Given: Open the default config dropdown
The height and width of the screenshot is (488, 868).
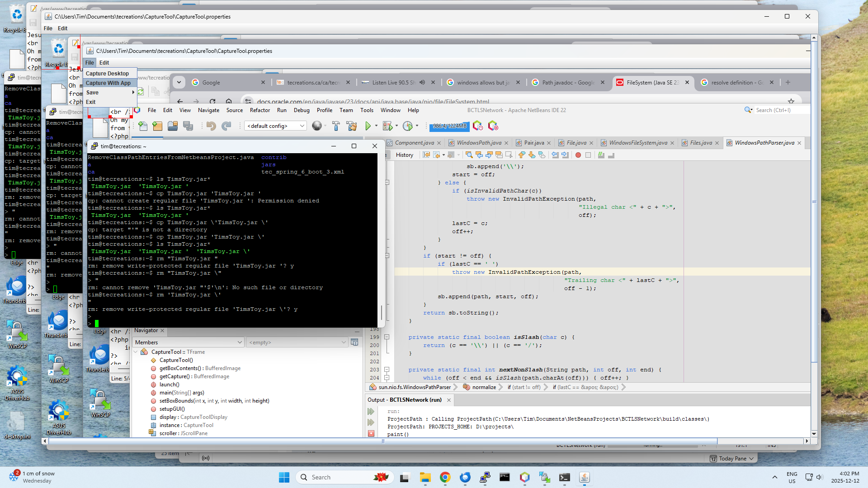Looking at the screenshot, I should coord(276,126).
